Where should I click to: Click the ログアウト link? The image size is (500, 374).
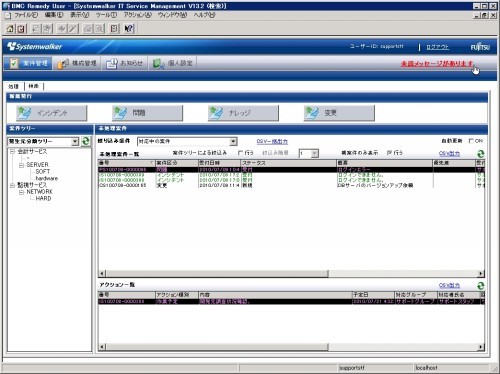(438, 47)
